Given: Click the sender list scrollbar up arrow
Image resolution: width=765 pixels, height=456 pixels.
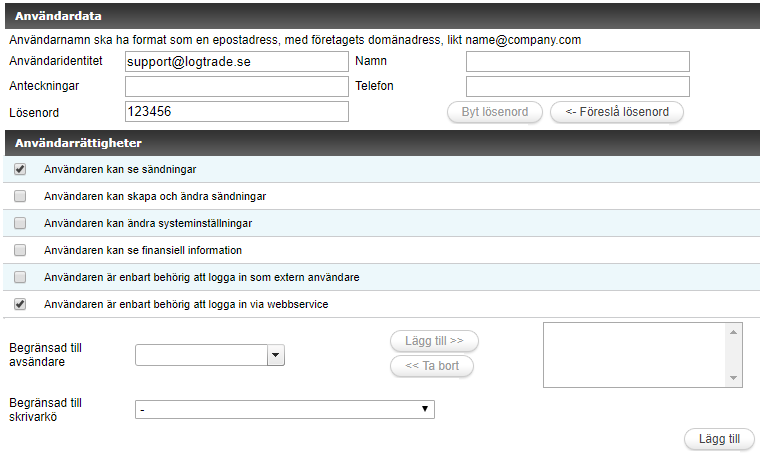Looking at the screenshot, I should tap(735, 331).
